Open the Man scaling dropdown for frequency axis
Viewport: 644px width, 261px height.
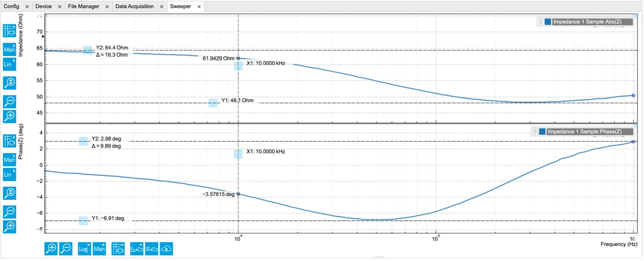pos(99,249)
